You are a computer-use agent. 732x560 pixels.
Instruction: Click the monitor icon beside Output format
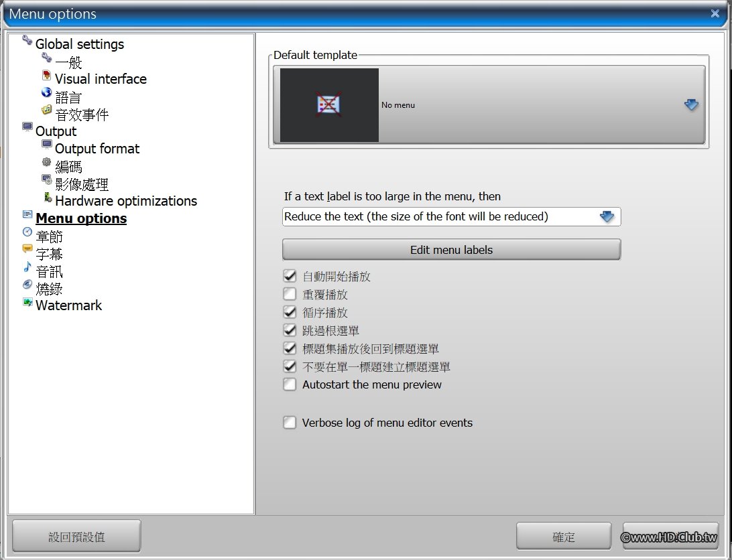(x=47, y=144)
